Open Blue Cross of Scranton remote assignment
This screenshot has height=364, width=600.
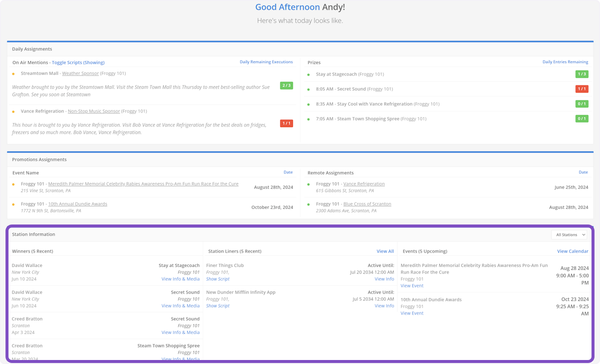pos(367,204)
